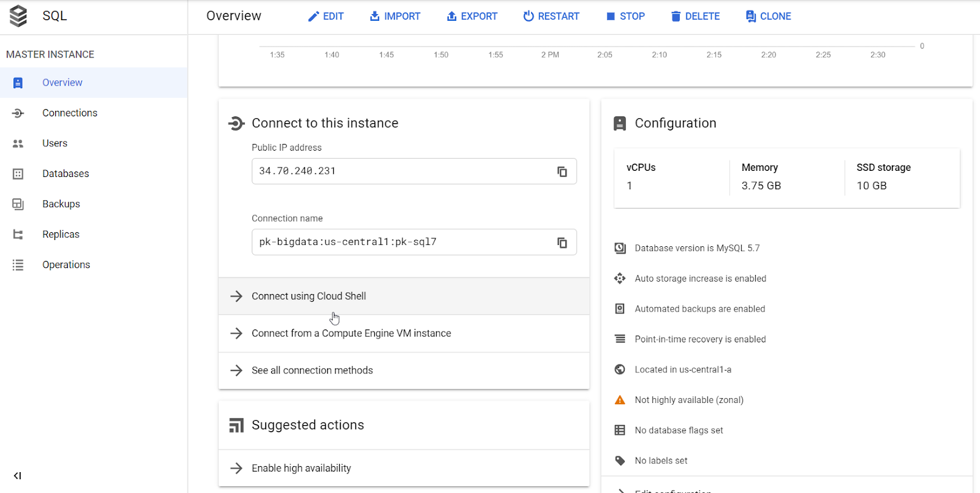Connect using Cloud Shell
The height and width of the screenshot is (493, 980).
pos(404,296)
